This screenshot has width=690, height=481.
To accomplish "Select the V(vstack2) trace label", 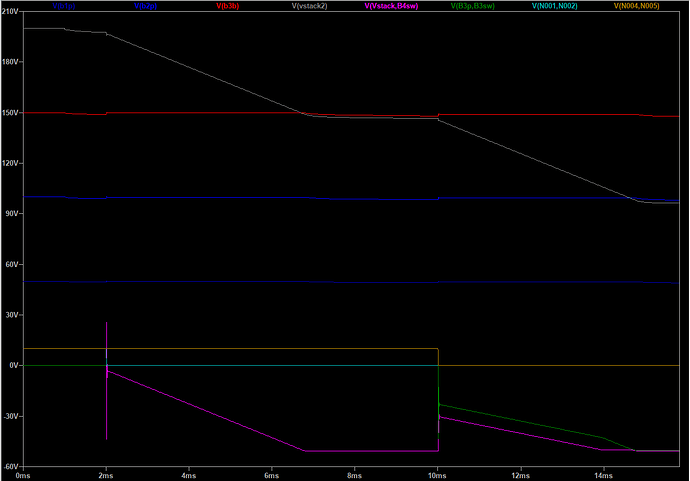I will (x=309, y=6).
